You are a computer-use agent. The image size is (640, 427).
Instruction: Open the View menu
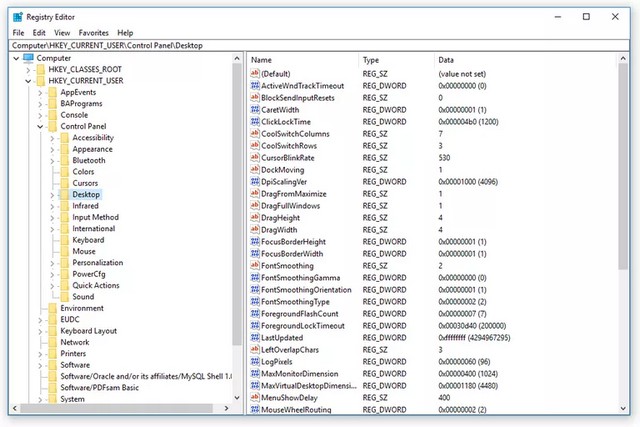pos(62,33)
